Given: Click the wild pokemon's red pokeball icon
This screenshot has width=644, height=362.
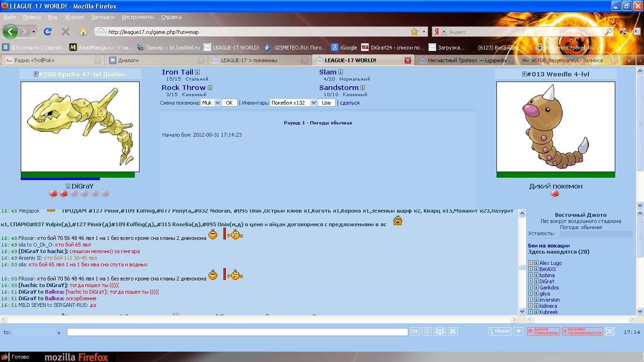Looking at the screenshot, I should point(555,194).
